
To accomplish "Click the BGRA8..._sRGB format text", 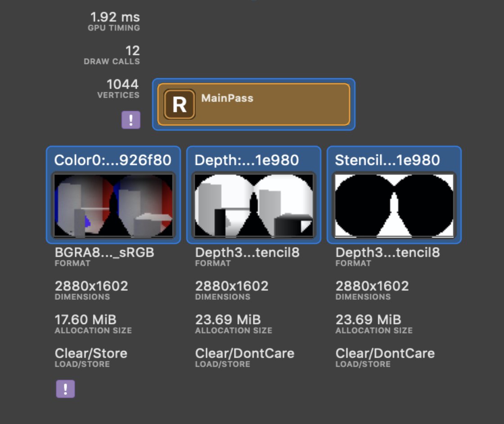I will tap(104, 253).
